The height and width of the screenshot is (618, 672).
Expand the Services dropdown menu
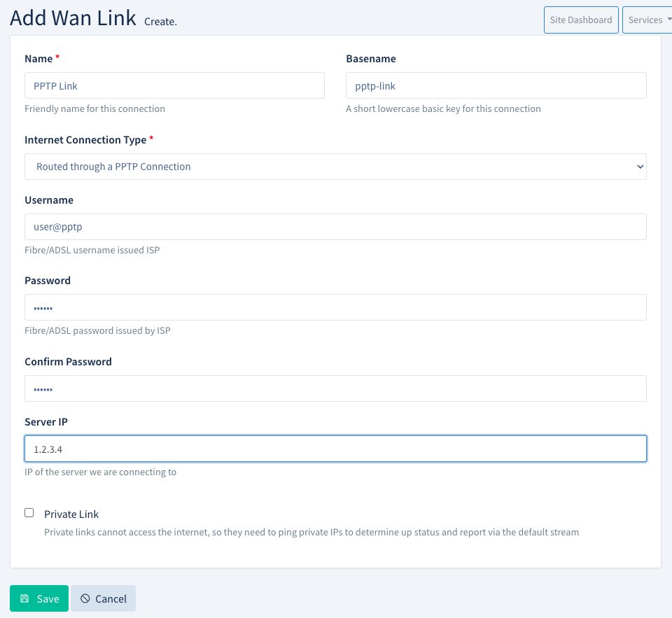(646, 20)
